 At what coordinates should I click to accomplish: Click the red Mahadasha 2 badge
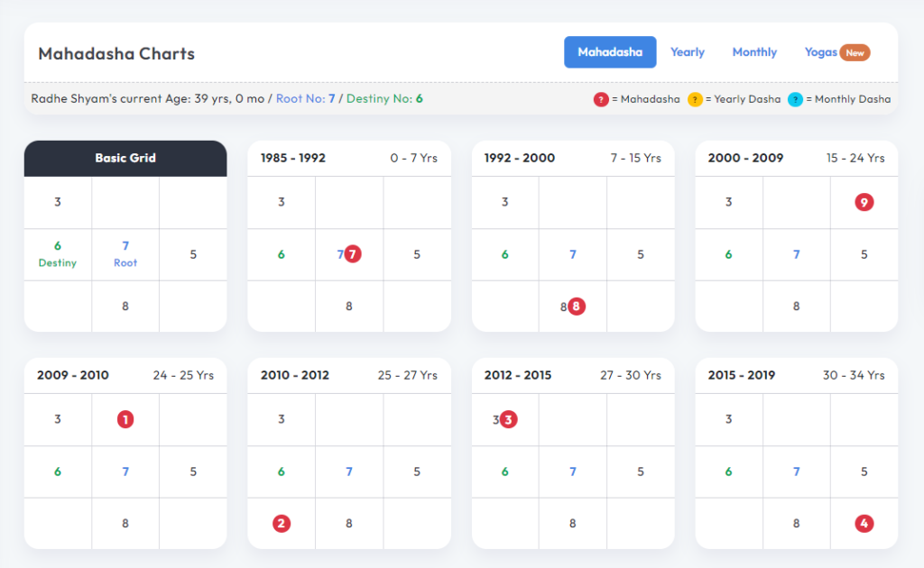[282, 523]
